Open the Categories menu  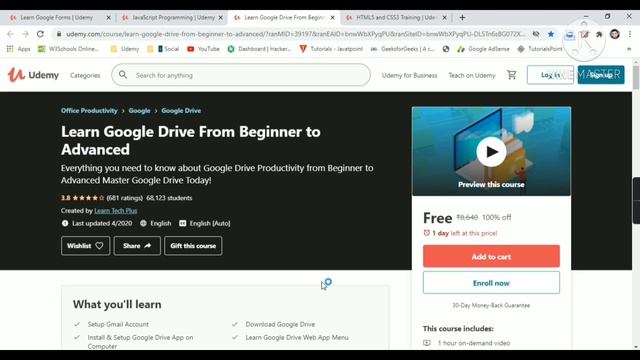pos(85,76)
